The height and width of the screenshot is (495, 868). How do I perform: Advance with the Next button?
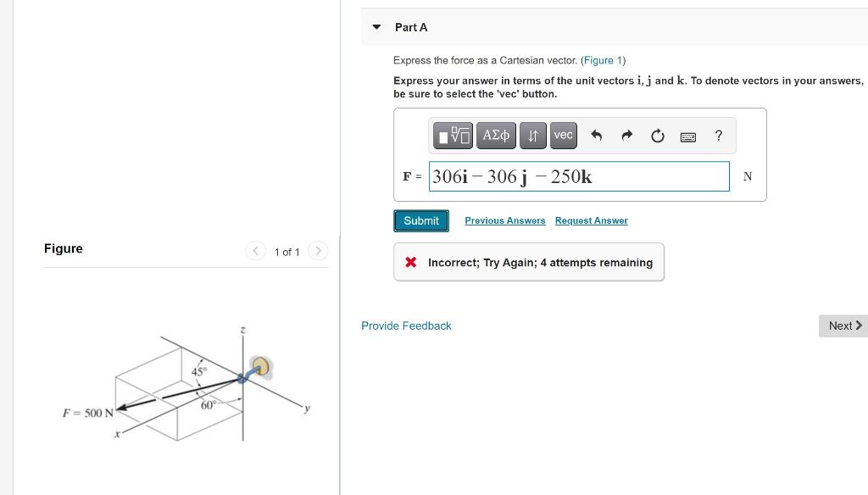(843, 325)
